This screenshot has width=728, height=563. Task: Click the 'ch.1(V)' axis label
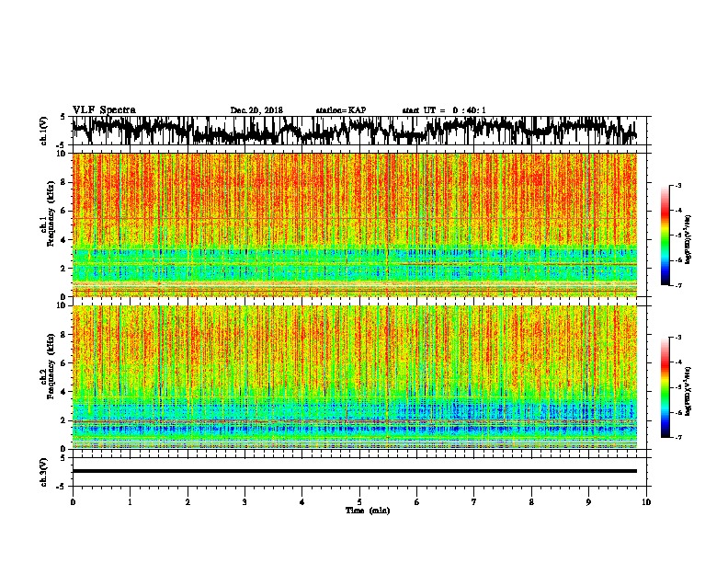tap(43, 131)
